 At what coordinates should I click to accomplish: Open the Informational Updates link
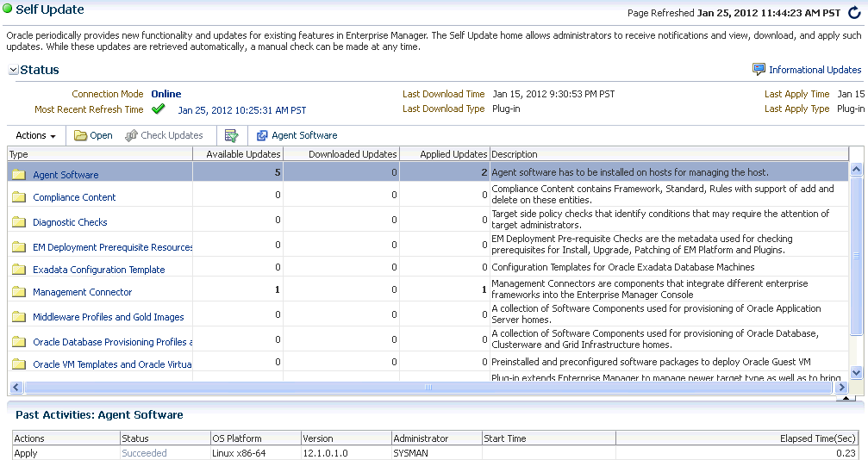tap(815, 70)
